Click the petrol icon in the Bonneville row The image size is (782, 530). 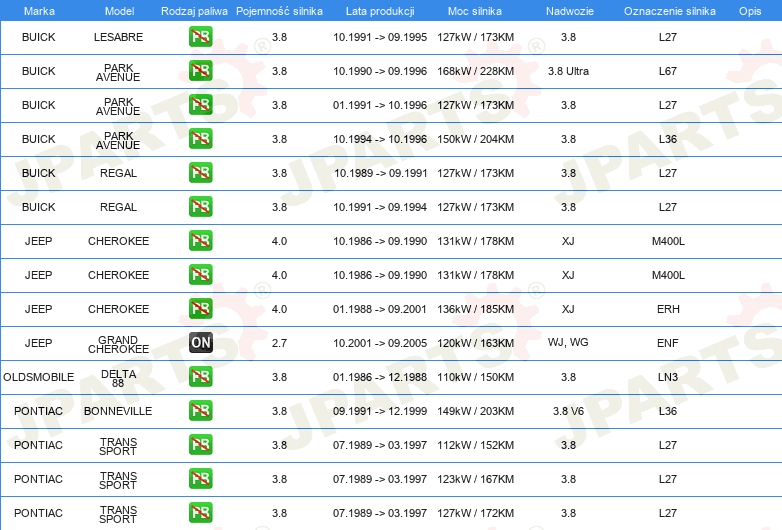coord(200,410)
